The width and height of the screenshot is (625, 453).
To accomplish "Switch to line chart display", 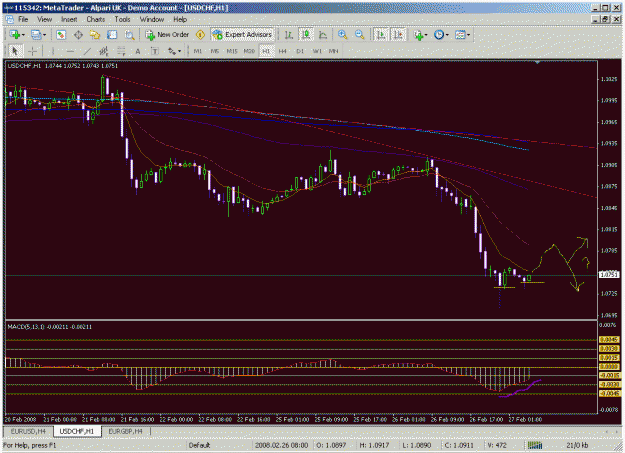I will point(323,35).
